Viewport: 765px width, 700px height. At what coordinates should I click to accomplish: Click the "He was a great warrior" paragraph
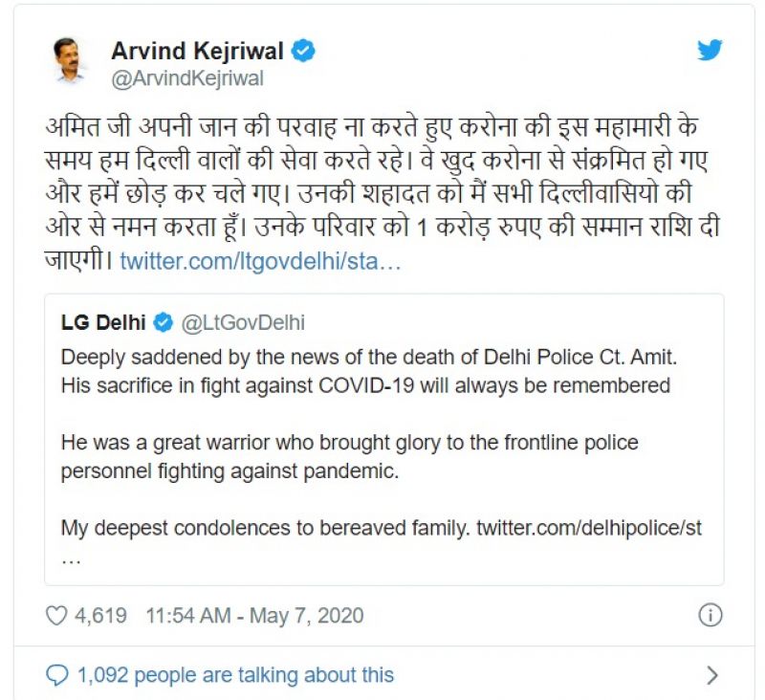click(349, 457)
